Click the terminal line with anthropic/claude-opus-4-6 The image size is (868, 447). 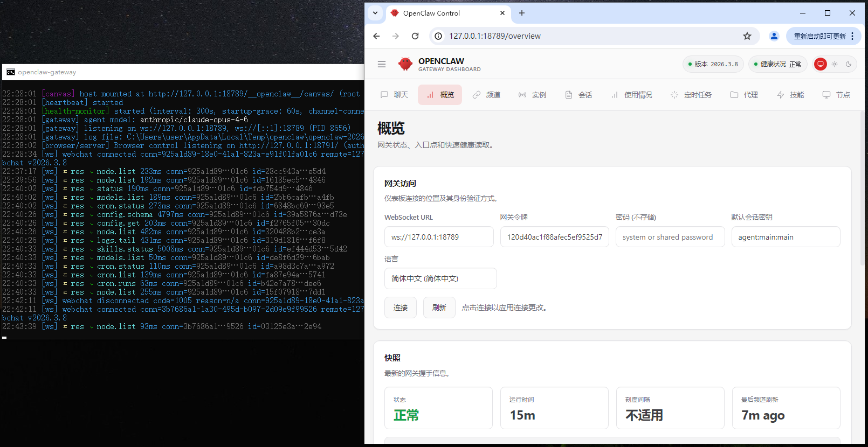(x=125, y=120)
